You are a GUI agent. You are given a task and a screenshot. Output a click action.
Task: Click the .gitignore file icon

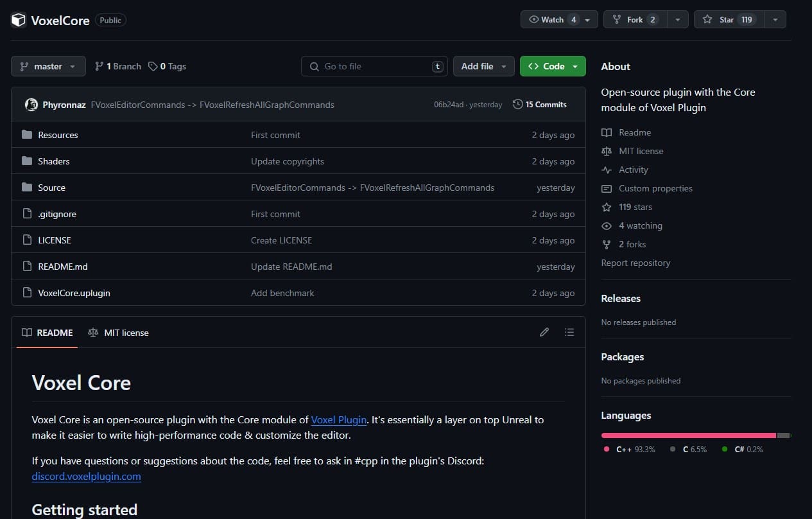pos(27,214)
